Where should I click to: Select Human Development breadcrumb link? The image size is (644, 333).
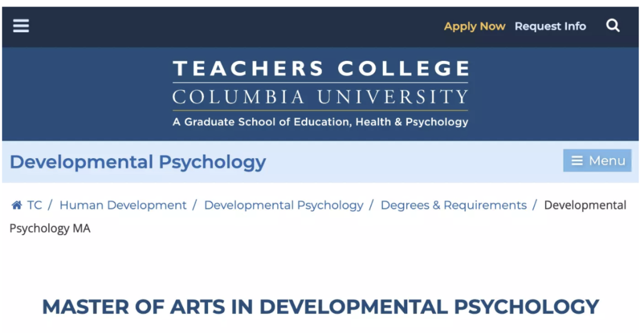tap(123, 205)
